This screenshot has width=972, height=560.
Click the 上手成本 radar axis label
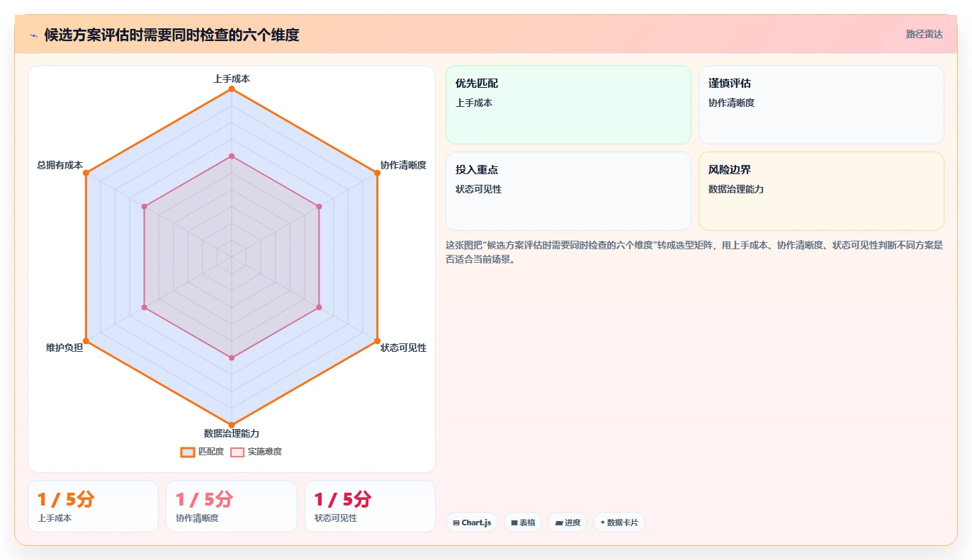pyautogui.click(x=232, y=79)
